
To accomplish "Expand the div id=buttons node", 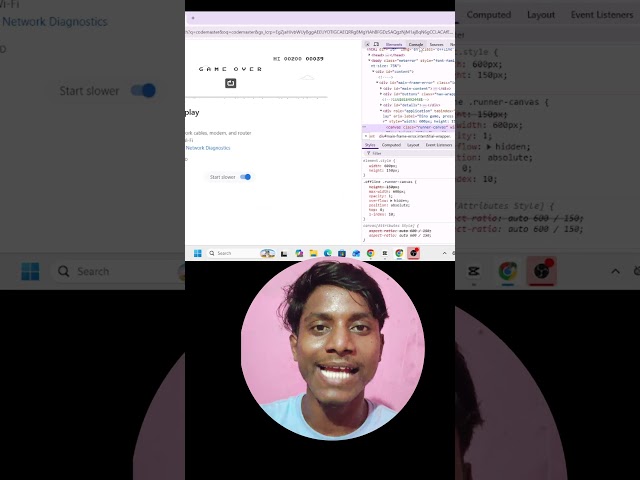I will [x=381, y=94].
